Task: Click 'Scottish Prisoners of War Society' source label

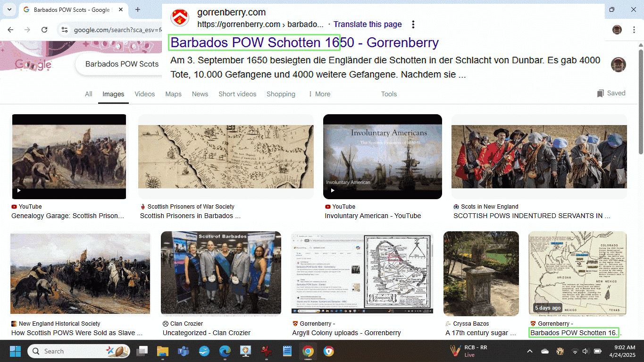Action: coord(191,207)
